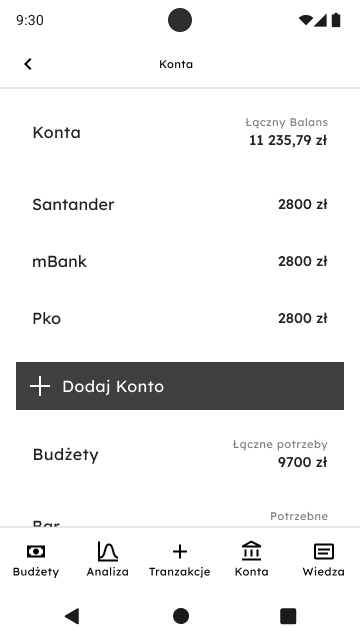Tap the Łączne potrzeby 9700 zł value
360x640 pixels.
click(x=302, y=462)
